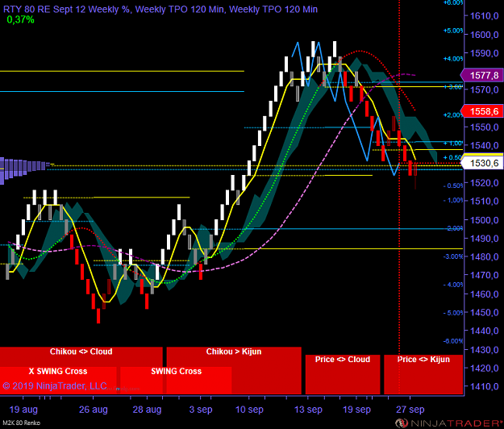Click the 1500,0 price axis label
Screen dimensions: 504x429
[484, 220]
